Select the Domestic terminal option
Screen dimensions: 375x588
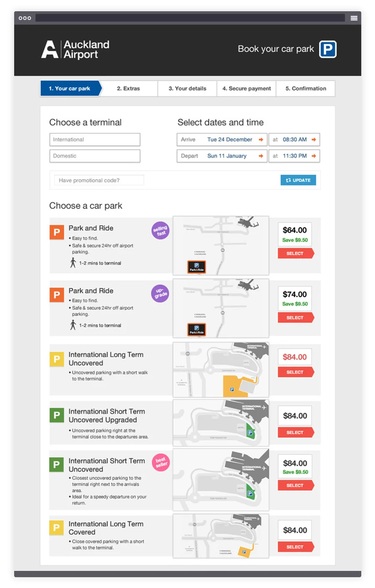pos(95,156)
